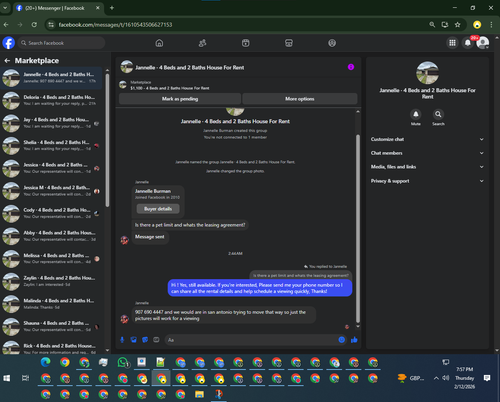Show hidden system tray icons chevron
This screenshot has width=500, height=402.
pyautogui.click(x=436, y=378)
